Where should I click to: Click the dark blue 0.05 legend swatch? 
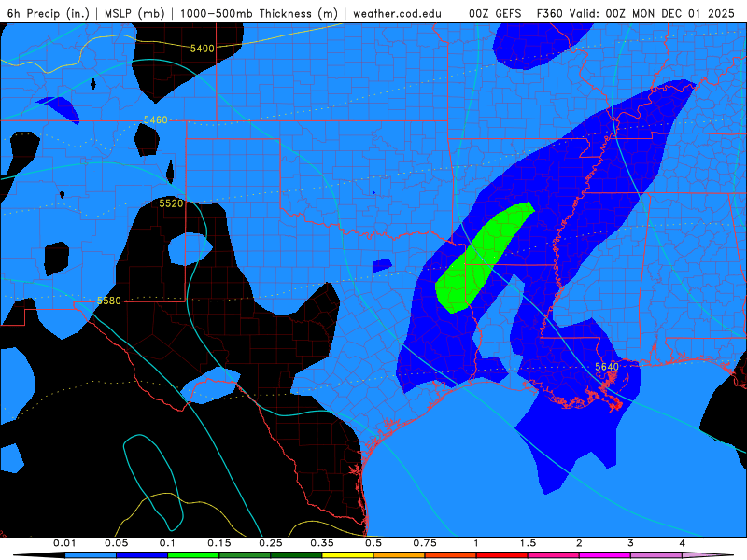click(x=142, y=555)
